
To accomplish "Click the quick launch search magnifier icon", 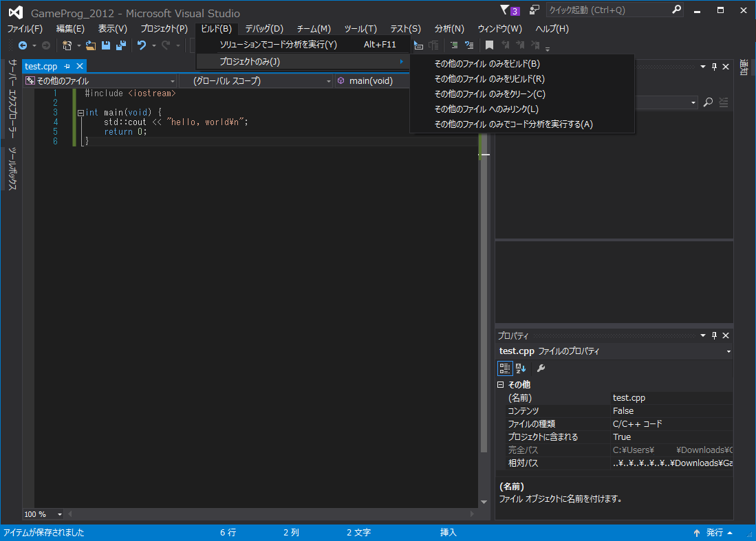I will (x=676, y=10).
